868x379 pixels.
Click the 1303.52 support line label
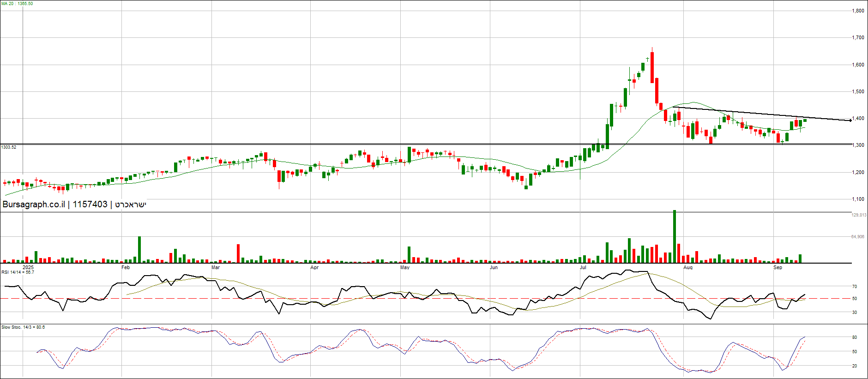tap(9, 147)
